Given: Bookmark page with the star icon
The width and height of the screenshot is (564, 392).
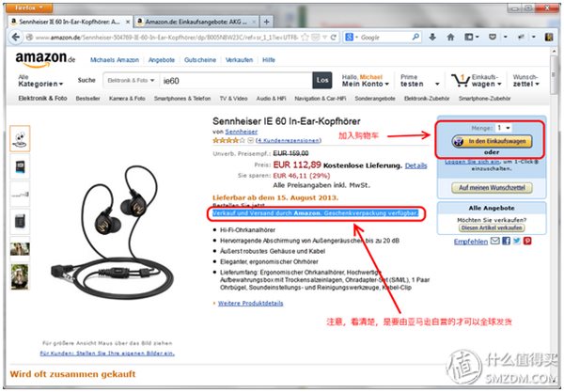Looking at the screenshot, I should 305,37.
